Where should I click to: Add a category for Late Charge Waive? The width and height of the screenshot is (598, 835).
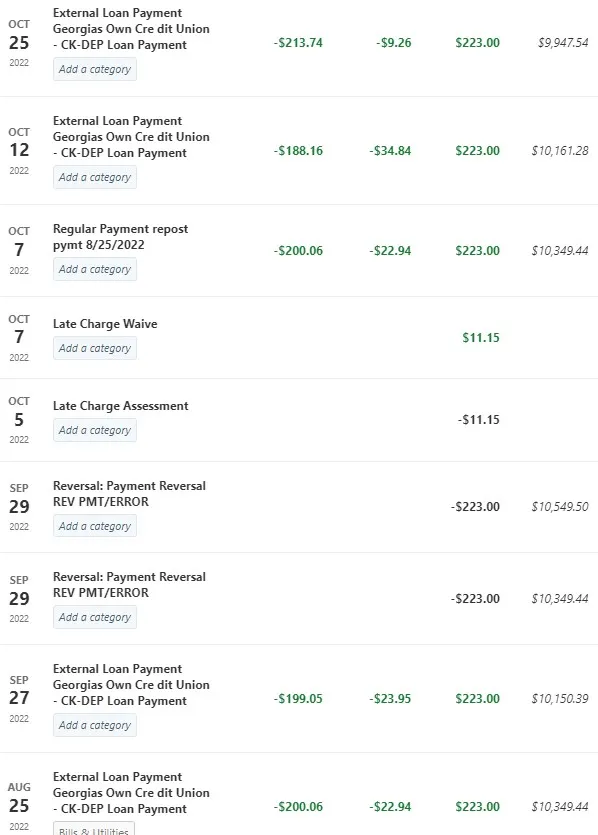(x=95, y=348)
